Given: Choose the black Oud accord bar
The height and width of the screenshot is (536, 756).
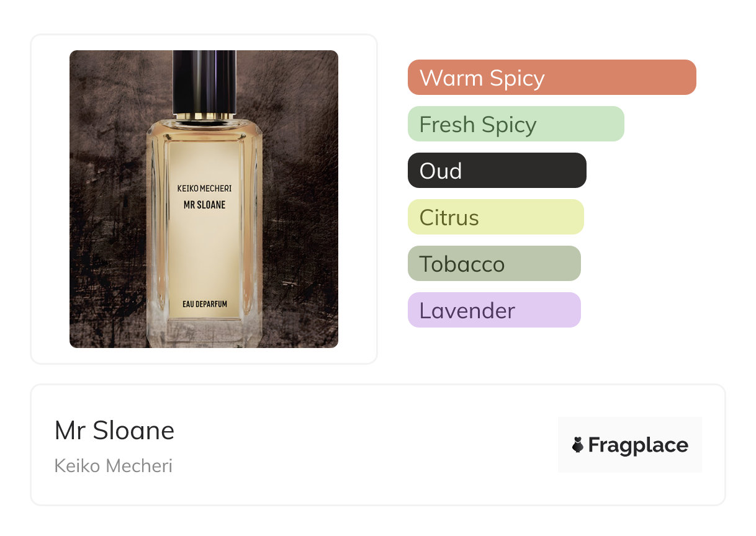Looking at the screenshot, I should [x=497, y=171].
